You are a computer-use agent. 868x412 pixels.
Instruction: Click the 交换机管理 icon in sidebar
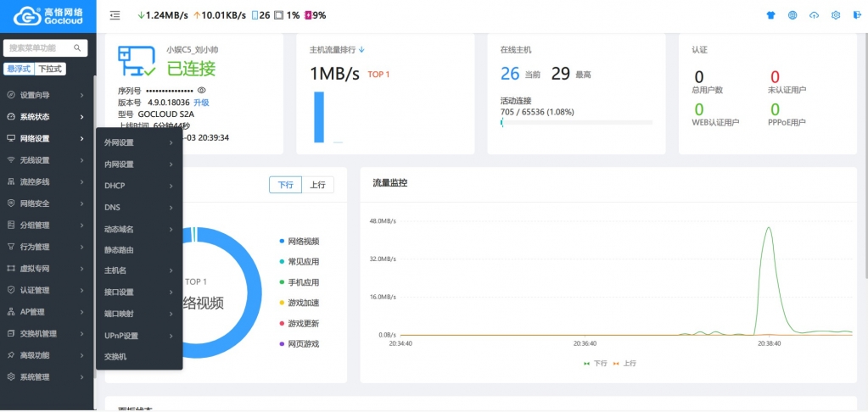click(x=10, y=333)
